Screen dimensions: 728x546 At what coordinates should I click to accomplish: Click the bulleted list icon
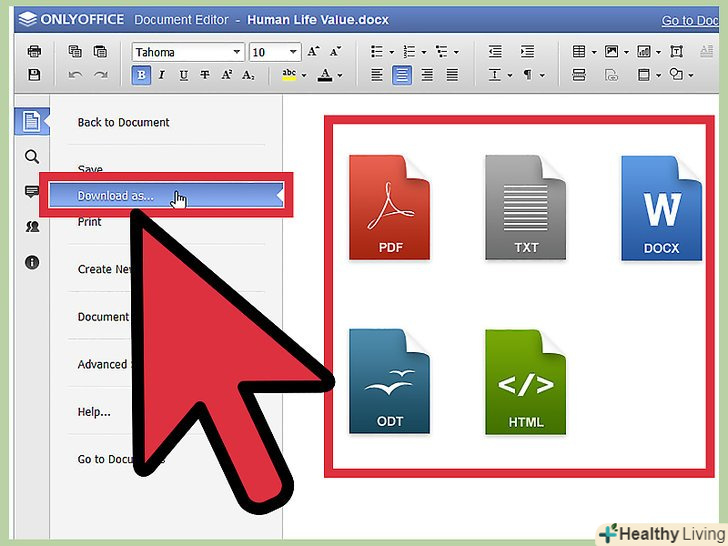click(377, 52)
